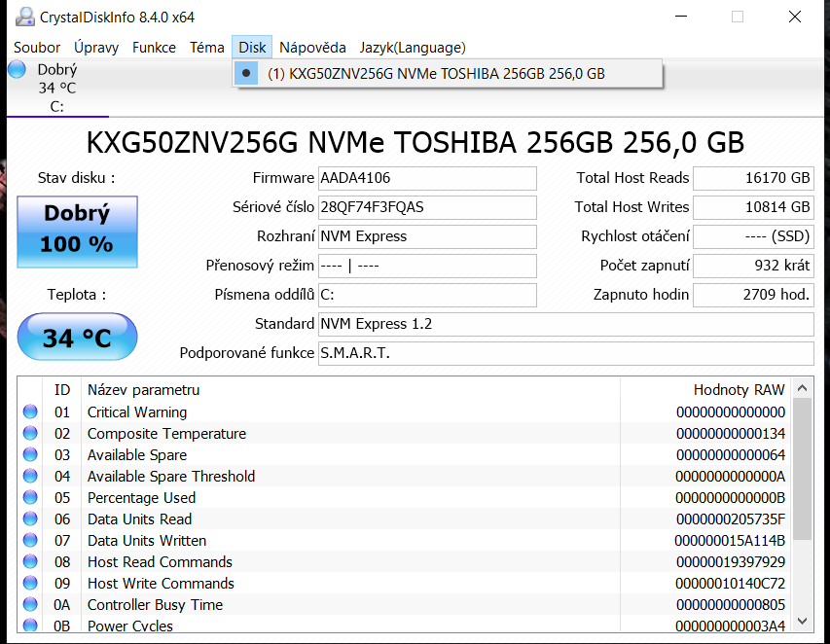Click the status orb for Data Units Read row

click(x=30, y=519)
